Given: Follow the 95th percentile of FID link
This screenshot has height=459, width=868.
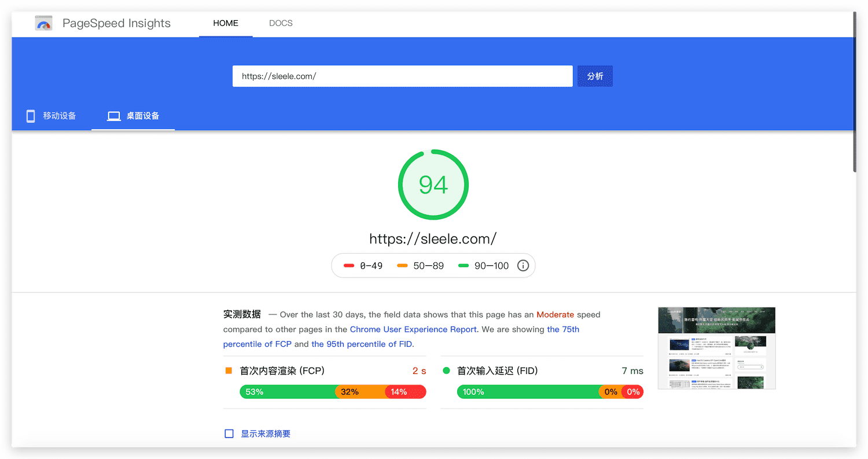Looking at the screenshot, I should (x=362, y=344).
